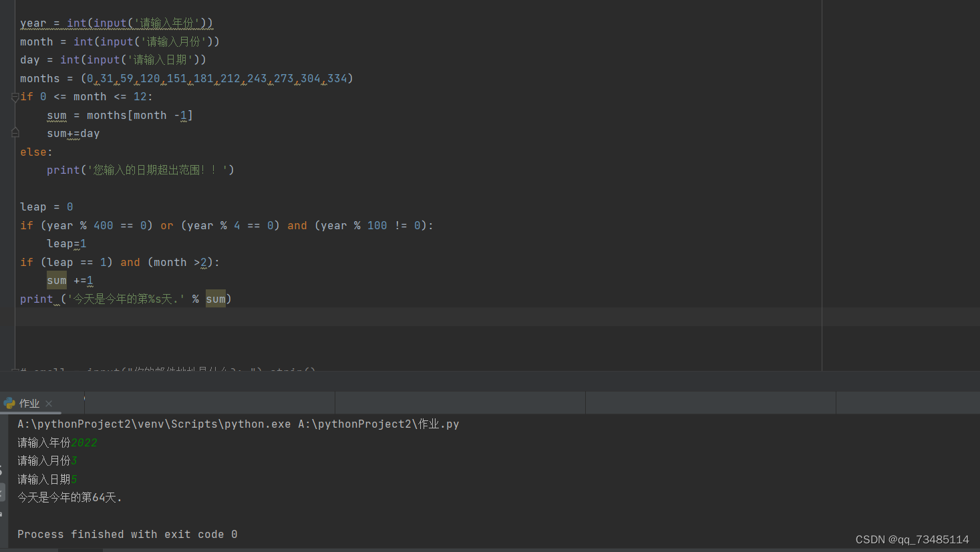This screenshot has height=552, width=980.
Task: Click 'if (leap == 1) and (month >2)' line
Action: [x=120, y=263]
